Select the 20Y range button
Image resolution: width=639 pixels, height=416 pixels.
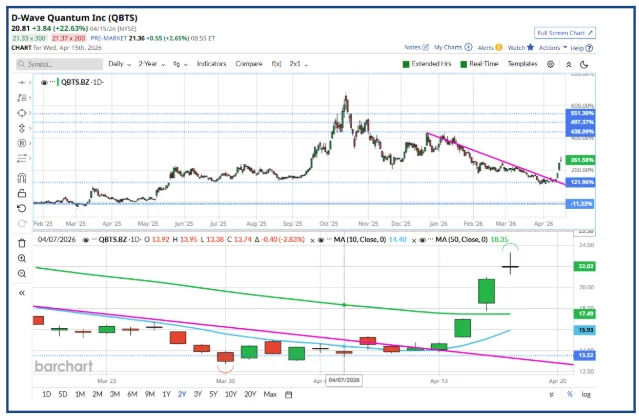(x=250, y=394)
